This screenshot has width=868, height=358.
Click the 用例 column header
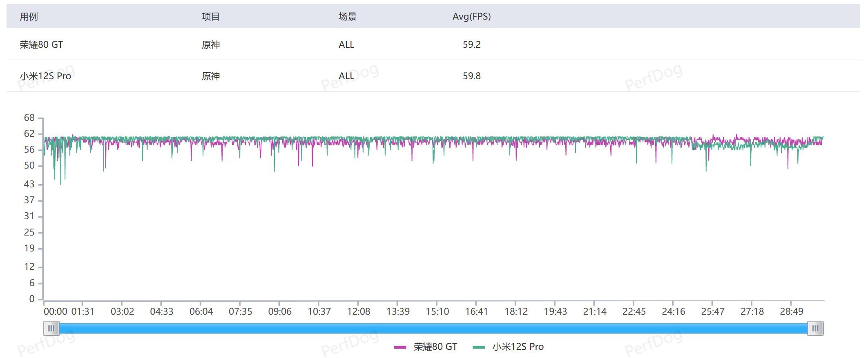tap(29, 17)
